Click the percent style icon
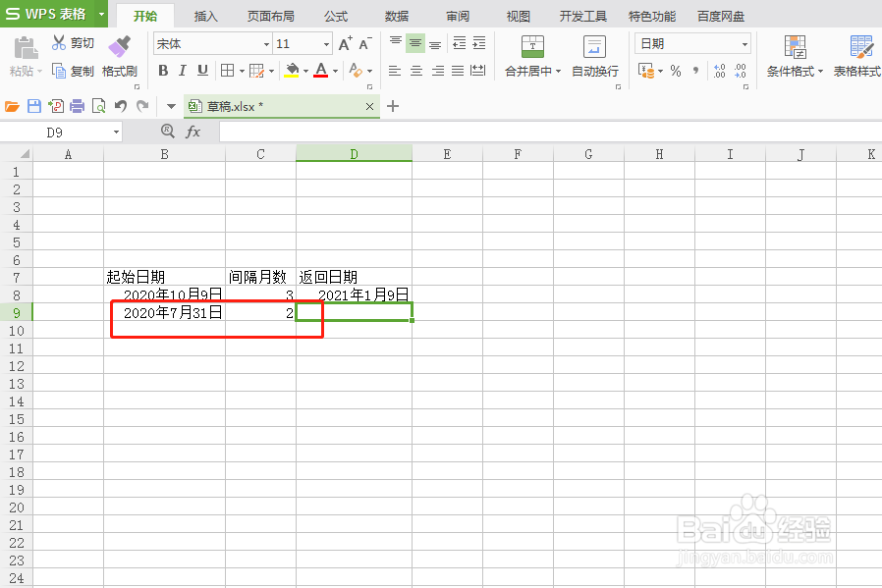 (674, 71)
